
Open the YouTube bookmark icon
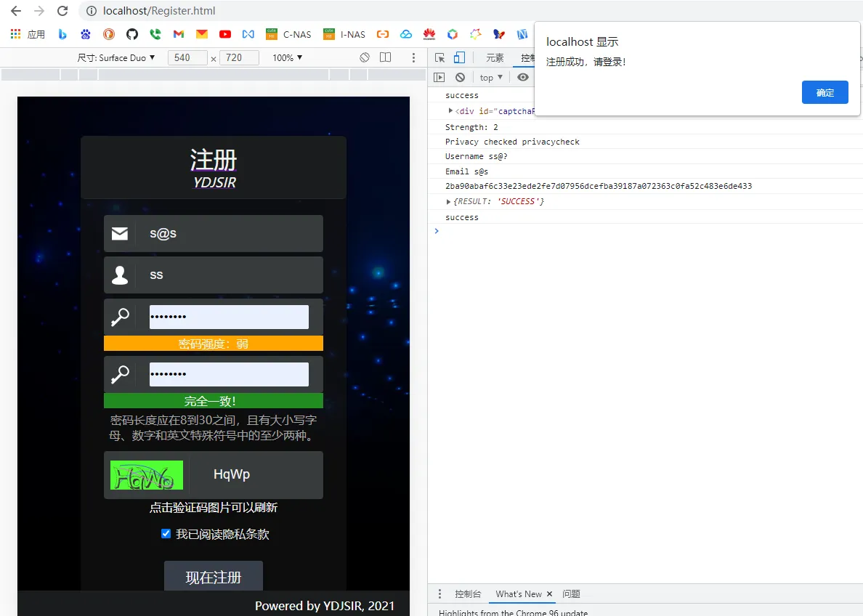click(x=224, y=34)
